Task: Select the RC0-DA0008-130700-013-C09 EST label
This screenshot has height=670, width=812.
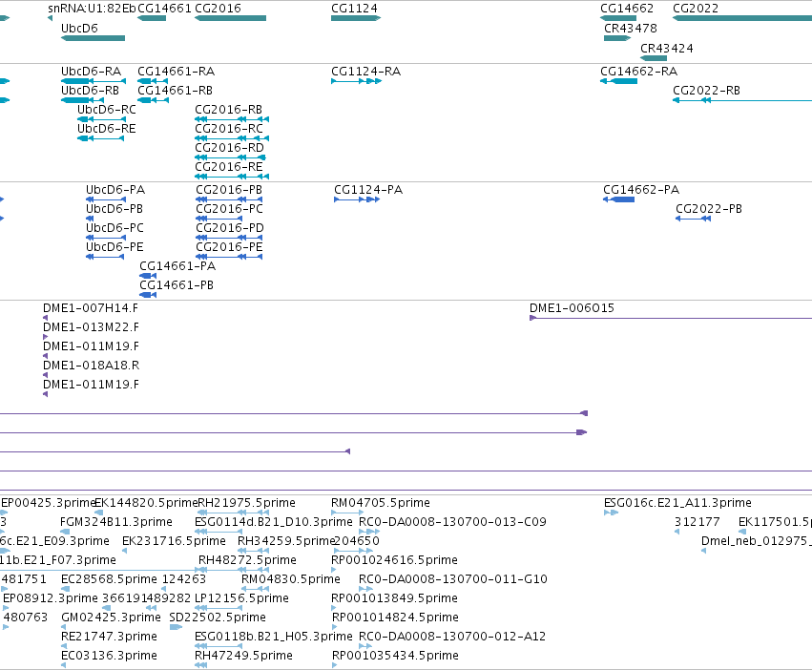Action: click(x=452, y=522)
